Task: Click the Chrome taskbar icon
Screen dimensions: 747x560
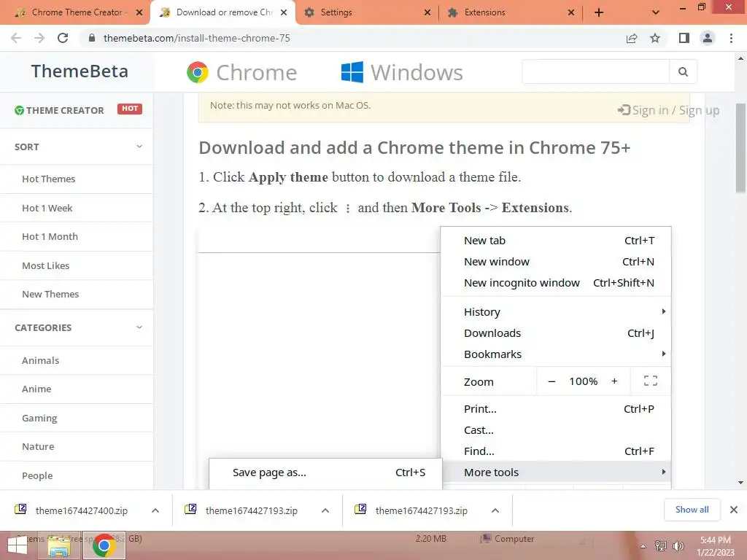Action: click(x=104, y=545)
